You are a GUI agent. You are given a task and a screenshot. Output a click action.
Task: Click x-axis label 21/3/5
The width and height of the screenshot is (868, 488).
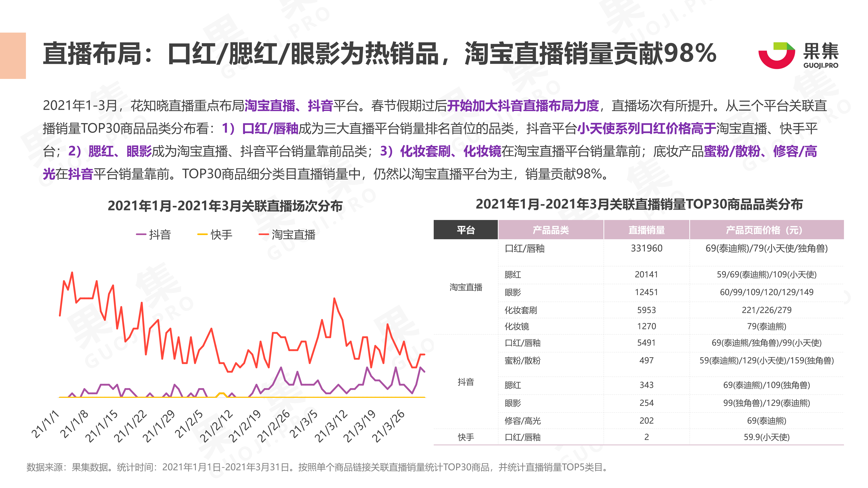(x=304, y=424)
